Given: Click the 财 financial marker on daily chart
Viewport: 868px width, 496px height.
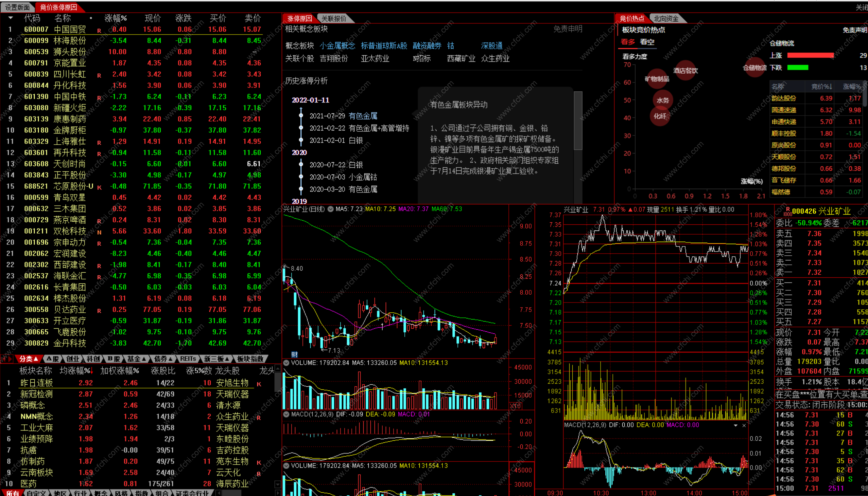Looking at the screenshot, I should click(x=295, y=354).
